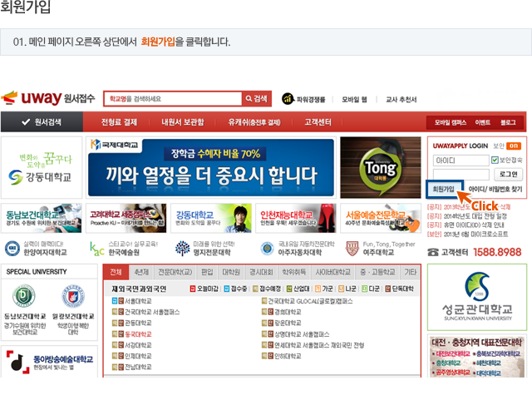Click the 고객센터 telephone icon

[432, 252]
